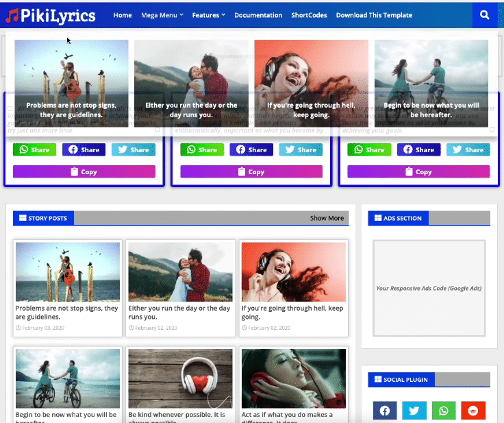Open story title 'Problems are not stop signs, they are guidelines.'
Viewport: 504px width, 423px height.
click(66, 312)
